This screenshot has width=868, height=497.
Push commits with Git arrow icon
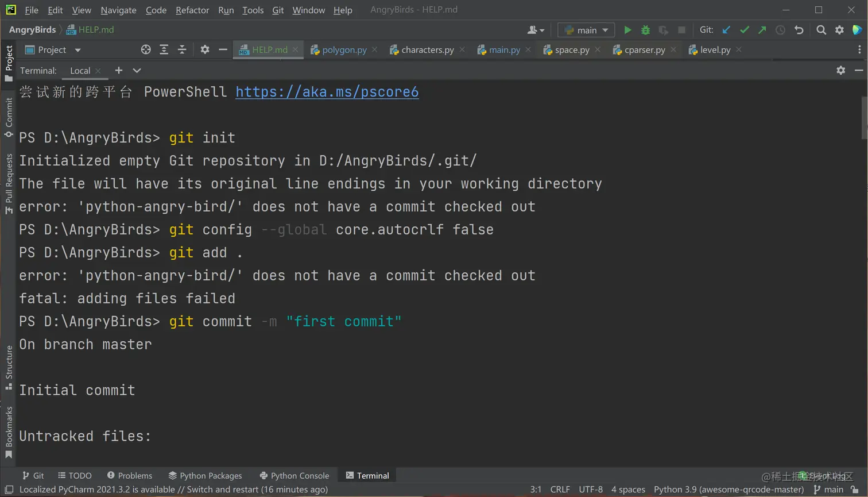coord(762,30)
